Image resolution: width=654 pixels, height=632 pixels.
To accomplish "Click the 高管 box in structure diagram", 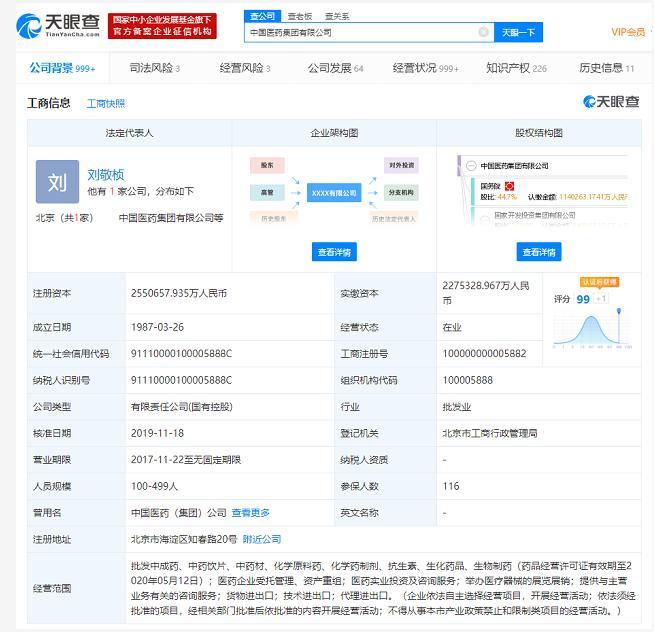I will click(x=267, y=192).
